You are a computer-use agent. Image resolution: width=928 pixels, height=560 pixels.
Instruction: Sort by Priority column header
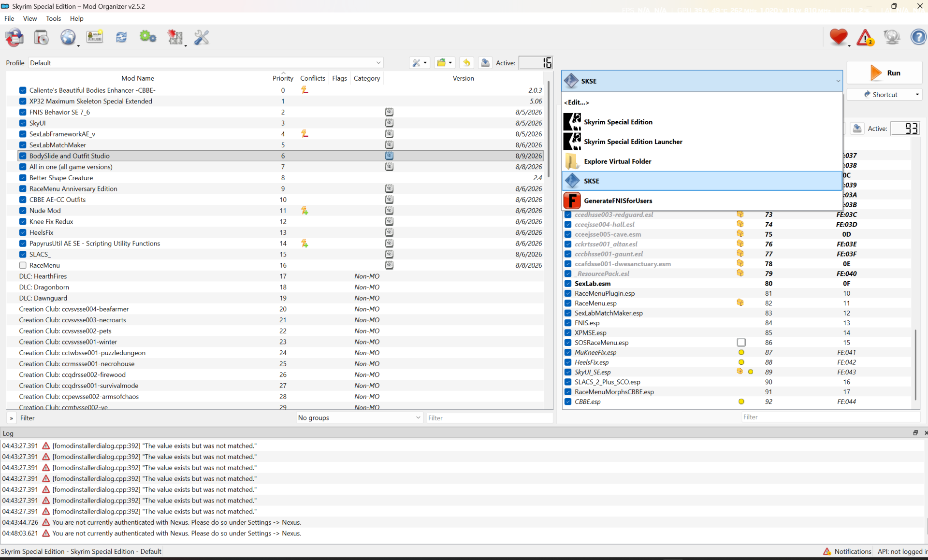(283, 78)
